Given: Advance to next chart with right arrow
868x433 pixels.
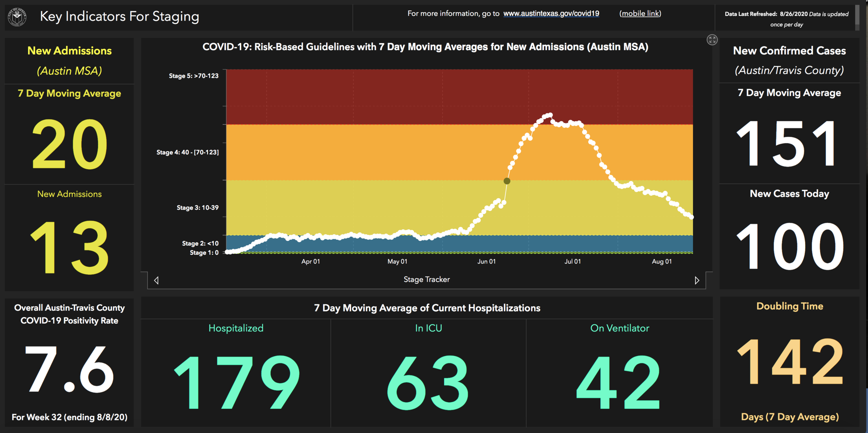Looking at the screenshot, I should pos(697,280).
